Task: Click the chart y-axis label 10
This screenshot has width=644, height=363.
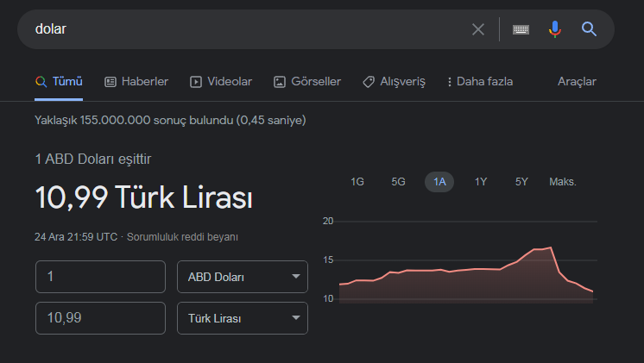Action: (x=328, y=298)
